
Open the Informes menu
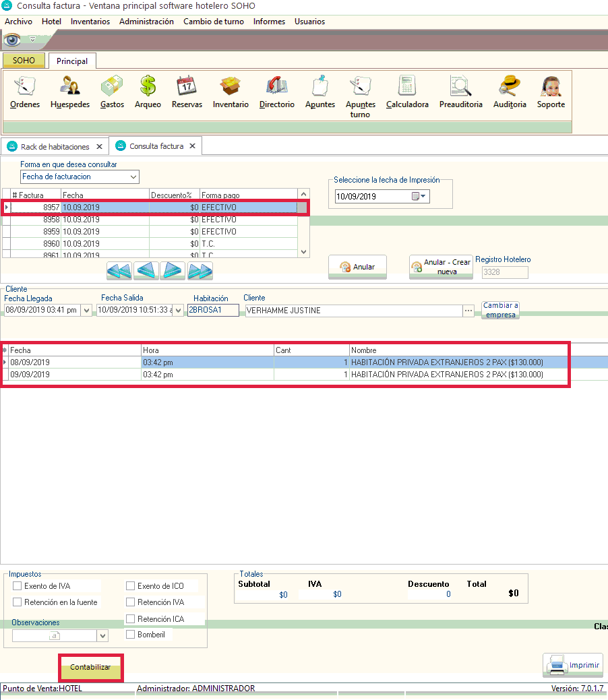[x=269, y=22]
